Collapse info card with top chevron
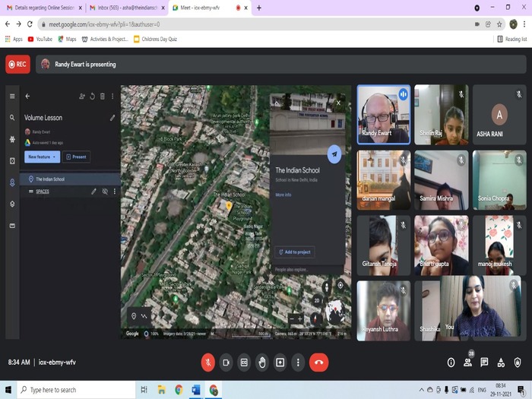Viewport: 532px width, 399px height. (x=277, y=103)
